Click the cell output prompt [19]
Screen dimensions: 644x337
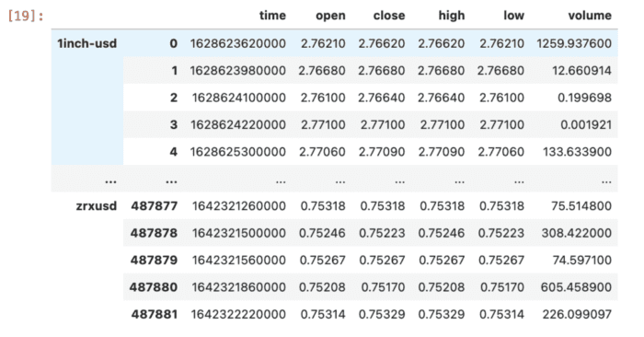26,17
